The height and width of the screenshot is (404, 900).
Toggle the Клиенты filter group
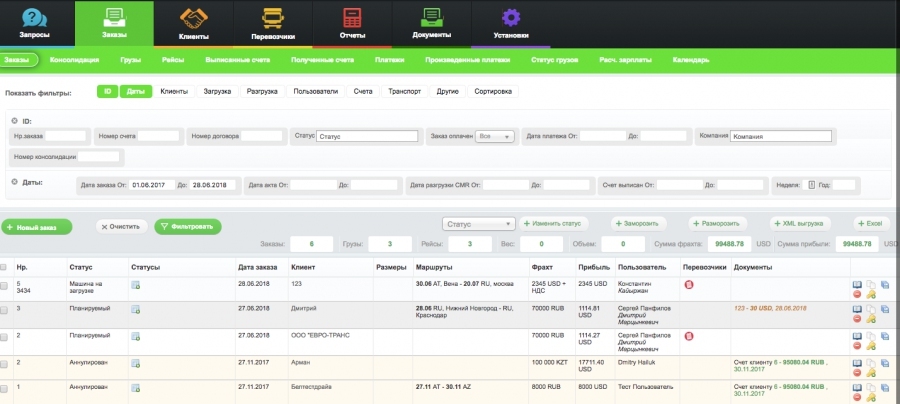(x=173, y=91)
